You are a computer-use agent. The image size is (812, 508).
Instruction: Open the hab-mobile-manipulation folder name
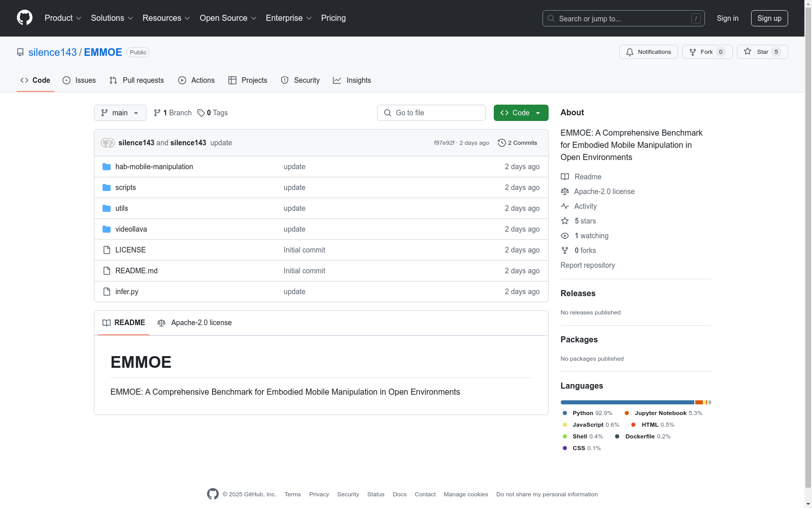tap(154, 167)
